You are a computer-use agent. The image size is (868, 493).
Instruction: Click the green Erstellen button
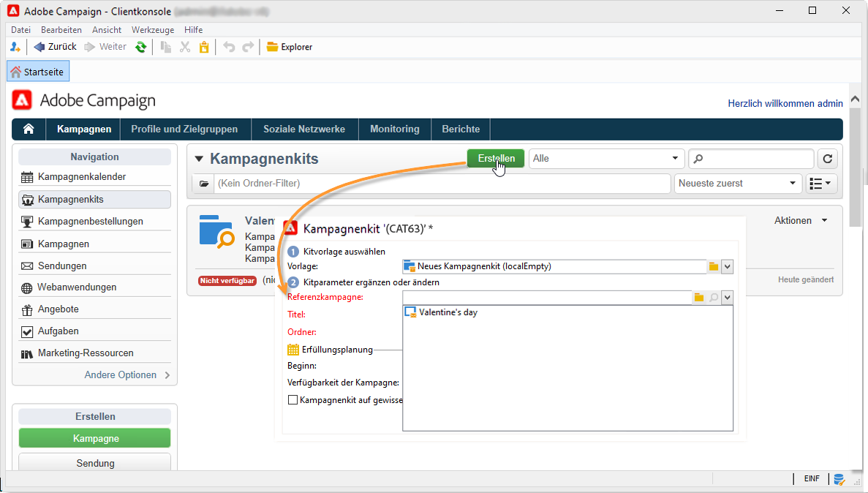(496, 159)
